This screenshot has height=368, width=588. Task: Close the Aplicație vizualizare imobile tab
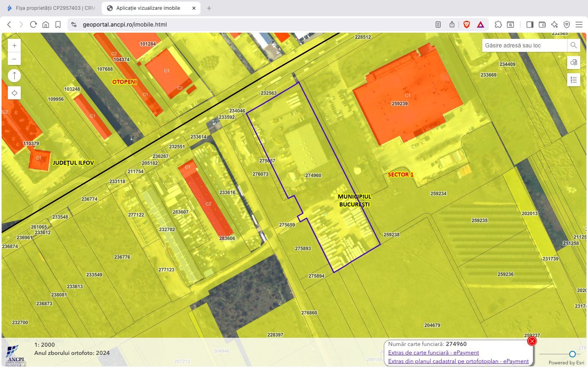194,8
